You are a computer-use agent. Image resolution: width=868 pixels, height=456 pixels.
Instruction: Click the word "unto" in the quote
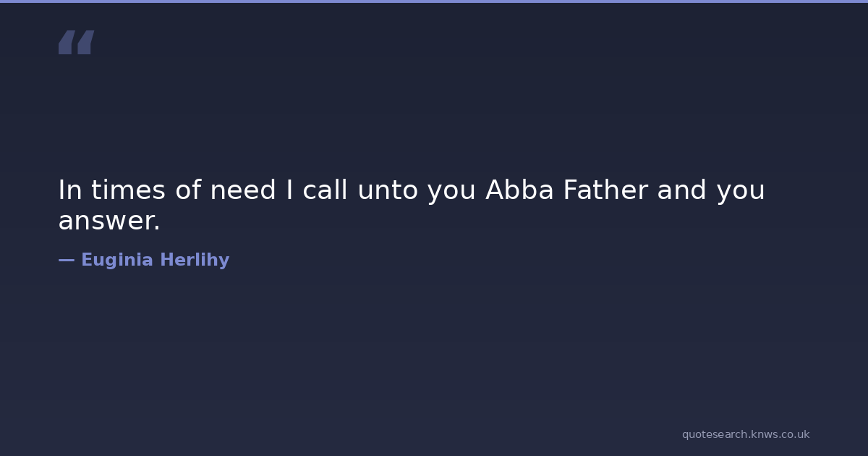(x=388, y=190)
